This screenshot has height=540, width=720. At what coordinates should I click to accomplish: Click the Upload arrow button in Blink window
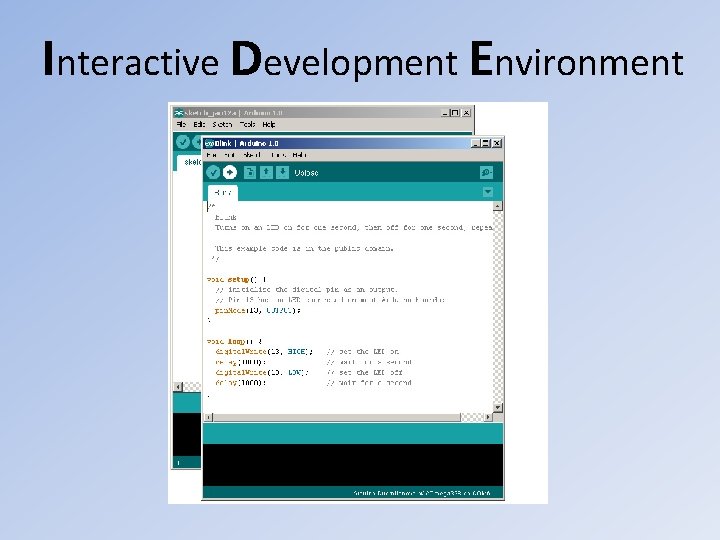(x=230, y=172)
